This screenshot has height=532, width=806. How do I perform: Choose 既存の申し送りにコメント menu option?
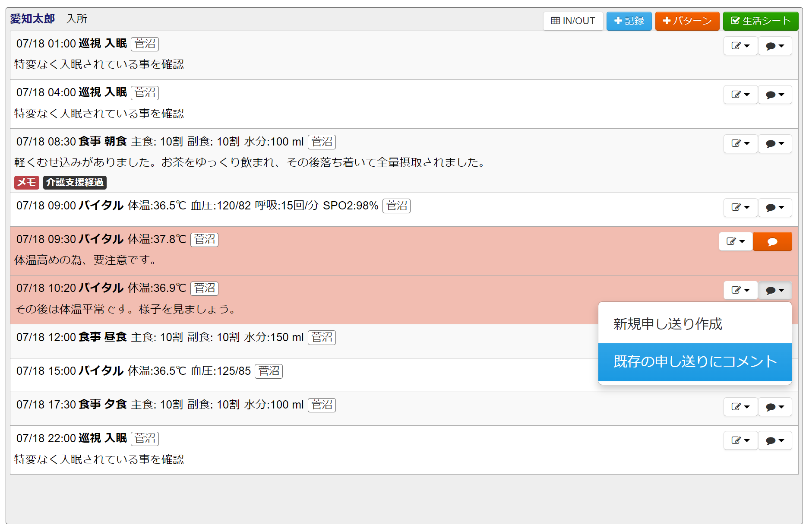coord(695,361)
